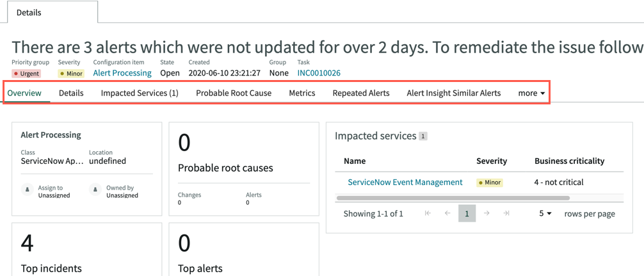Click the Impacted services count badge
This screenshot has height=276, width=644.
tap(423, 136)
